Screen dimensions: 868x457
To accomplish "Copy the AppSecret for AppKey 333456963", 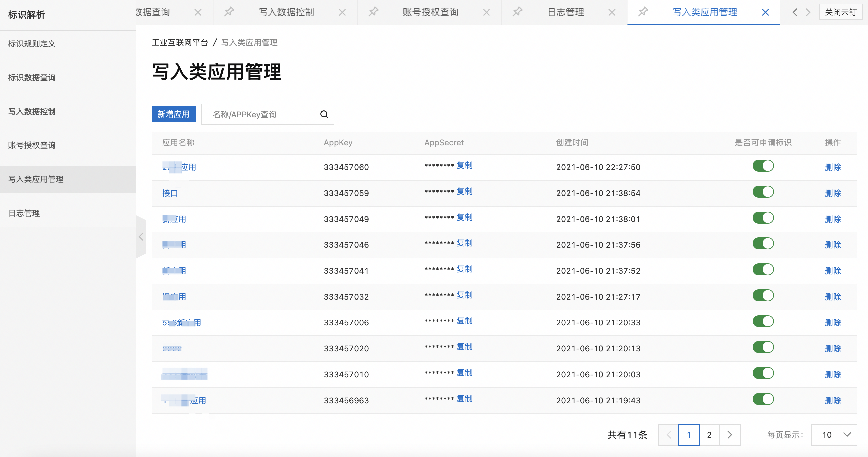I will [465, 399].
